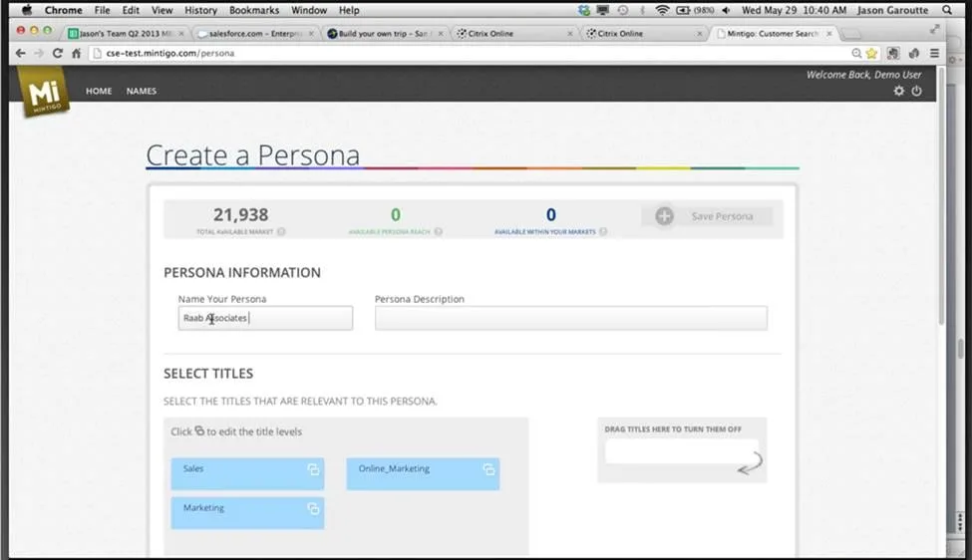Click help icon next to Available Persona Reach
This screenshot has width=972, height=560.
439,232
